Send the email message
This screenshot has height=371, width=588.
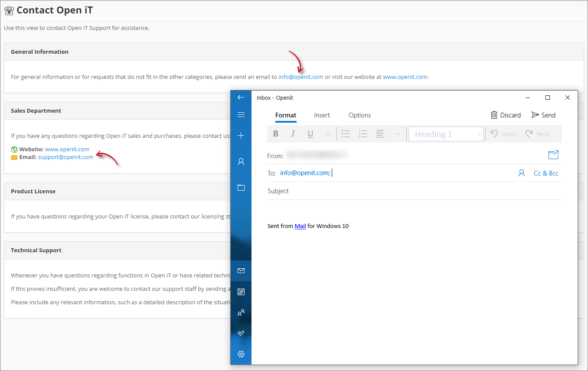pos(543,115)
